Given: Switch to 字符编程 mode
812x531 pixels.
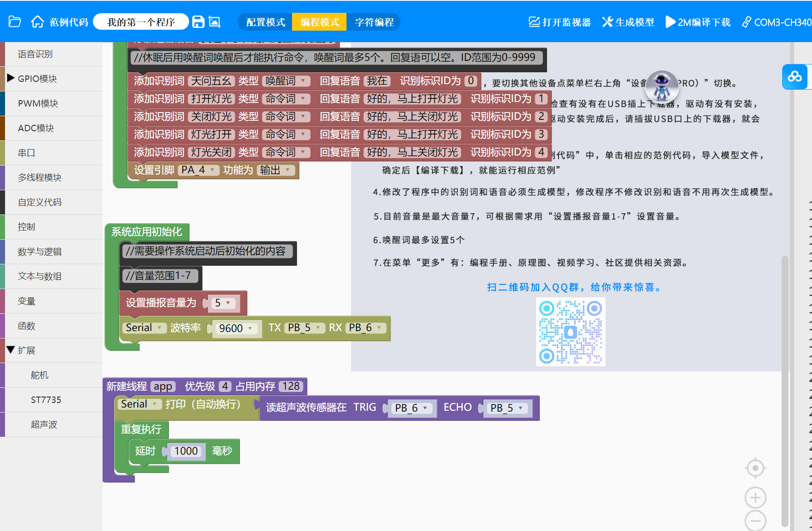Looking at the screenshot, I should point(374,22).
